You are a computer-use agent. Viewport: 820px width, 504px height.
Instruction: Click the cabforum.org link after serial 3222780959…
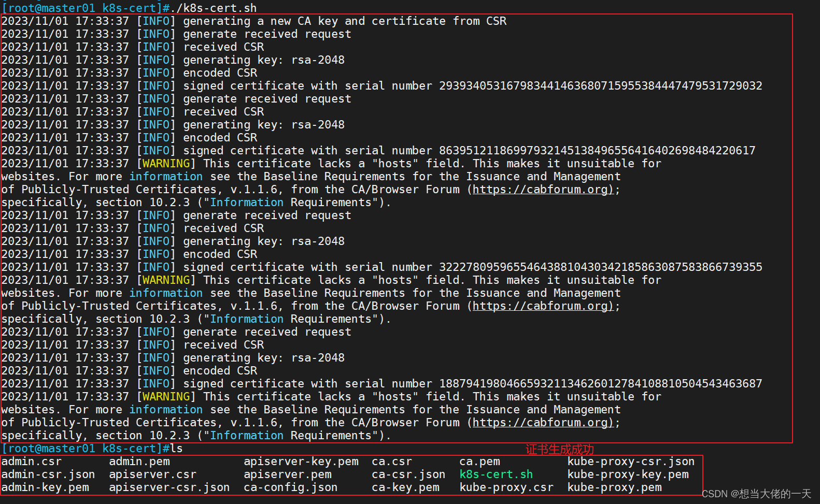coord(543,306)
